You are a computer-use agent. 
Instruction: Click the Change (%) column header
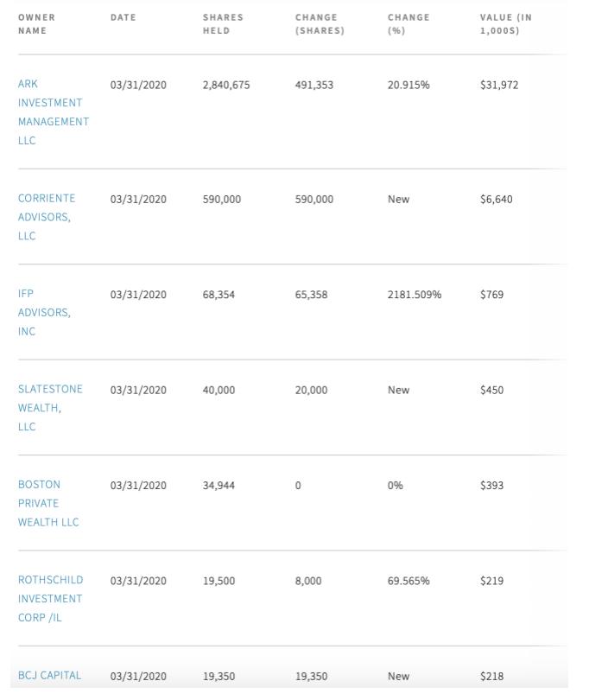pos(408,24)
